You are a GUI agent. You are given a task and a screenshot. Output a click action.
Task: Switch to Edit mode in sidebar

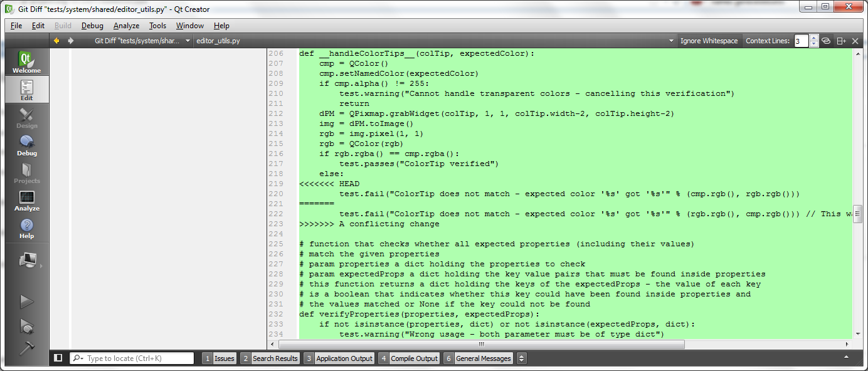coord(26,90)
